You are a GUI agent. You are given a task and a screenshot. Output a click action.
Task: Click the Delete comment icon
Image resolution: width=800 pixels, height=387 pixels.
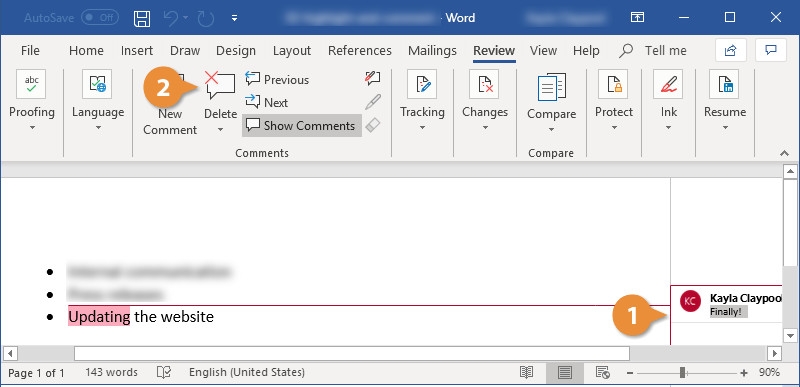pyautogui.click(x=220, y=86)
